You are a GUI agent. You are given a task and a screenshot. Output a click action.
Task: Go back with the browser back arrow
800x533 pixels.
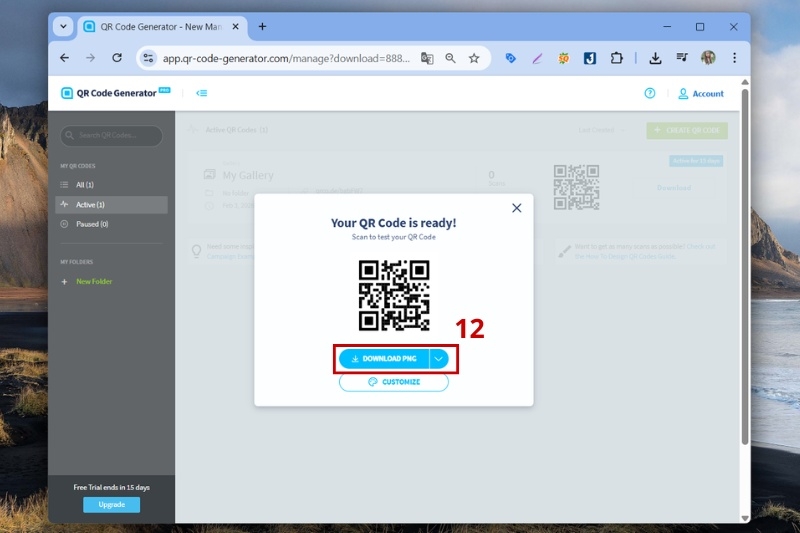(64, 58)
